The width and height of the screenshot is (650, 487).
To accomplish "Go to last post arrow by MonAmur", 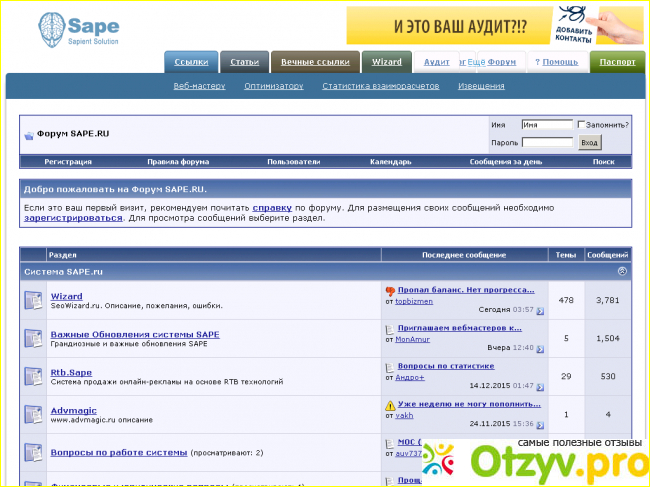I will 540,348.
